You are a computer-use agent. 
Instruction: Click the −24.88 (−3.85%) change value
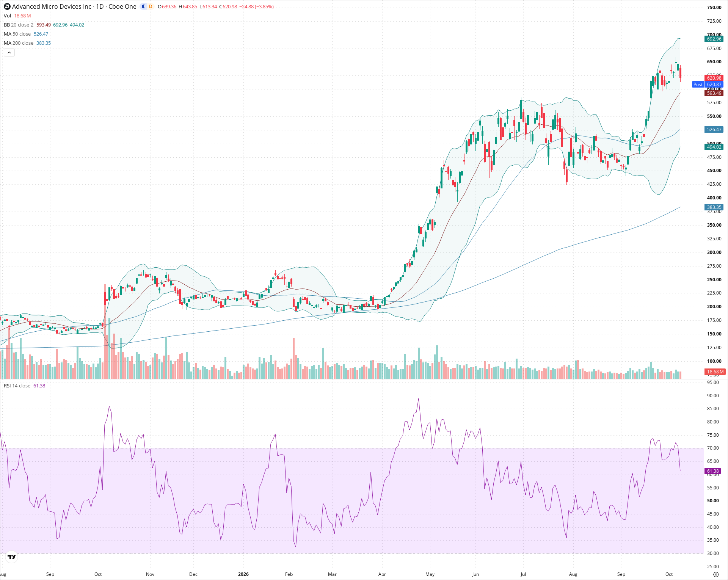[257, 7]
